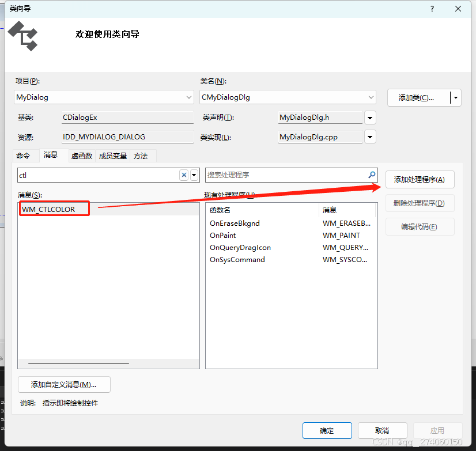Viewport: 476px width, 451px height.
Task: Click 添加自定义消息(M)... button
Action: pos(64,385)
